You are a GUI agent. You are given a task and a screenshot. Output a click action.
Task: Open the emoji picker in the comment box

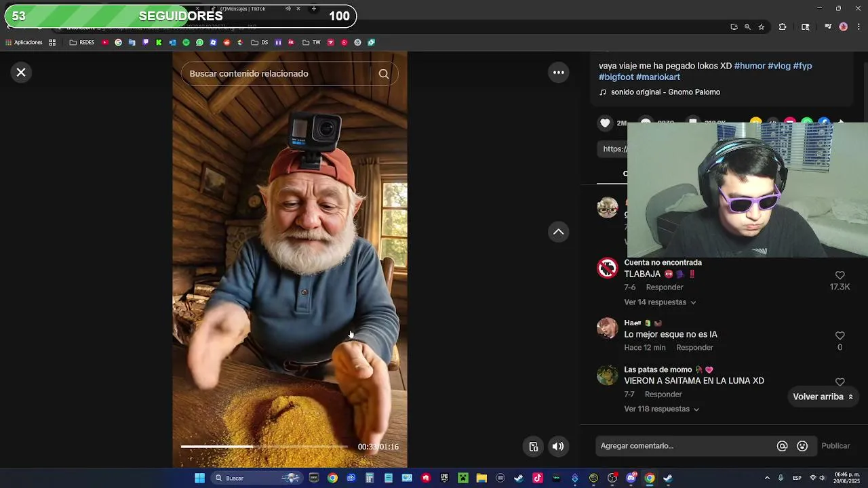point(802,446)
